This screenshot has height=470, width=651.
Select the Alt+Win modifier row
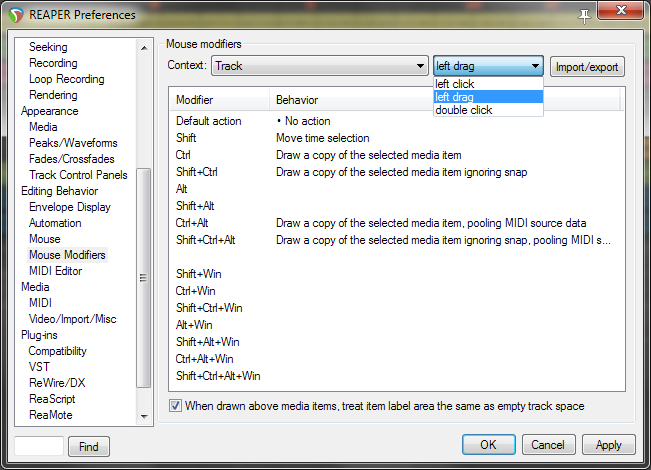396,325
